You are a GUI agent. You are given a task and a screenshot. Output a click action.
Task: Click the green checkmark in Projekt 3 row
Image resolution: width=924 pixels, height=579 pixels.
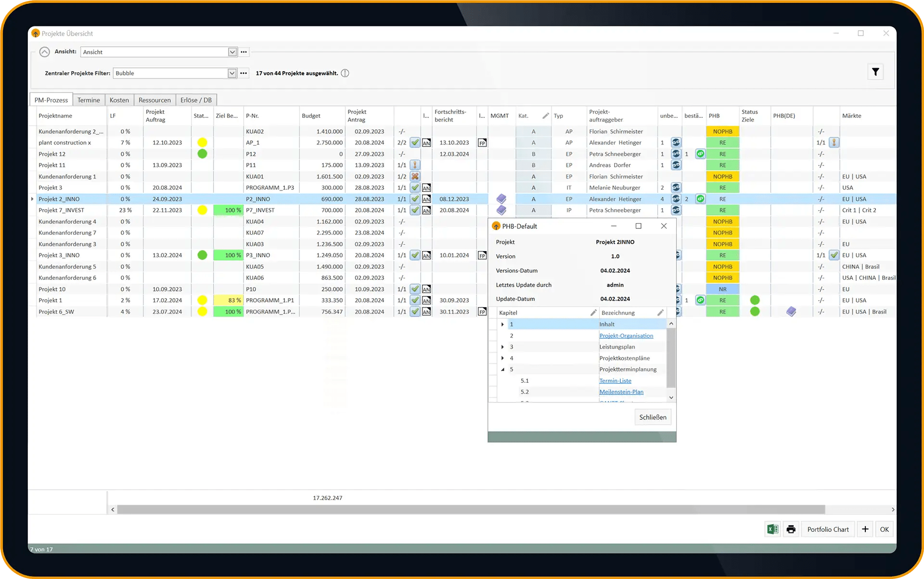[x=415, y=188]
